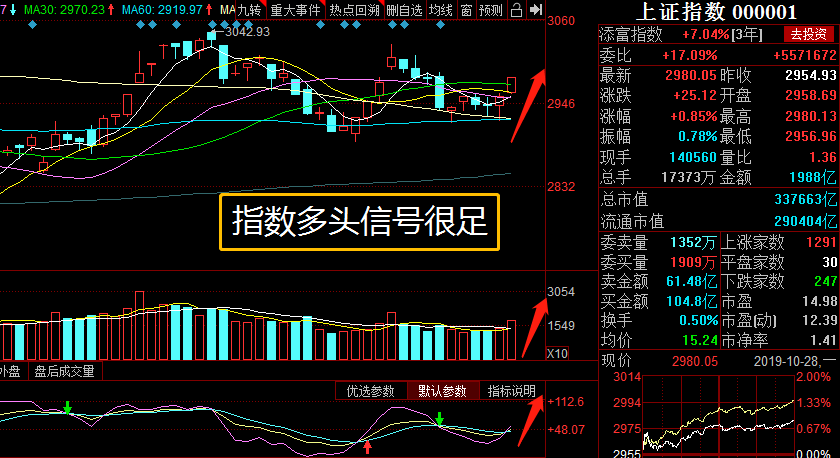This screenshot has width=840, height=458.
Task: Click the 总手 17373万 value
Action: click(688, 177)
